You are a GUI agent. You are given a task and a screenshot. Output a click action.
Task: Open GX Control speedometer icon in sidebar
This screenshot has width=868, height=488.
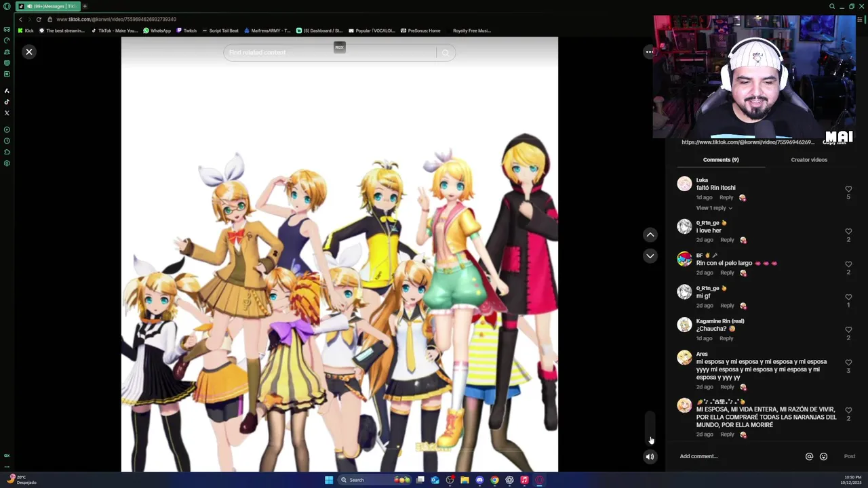[x=7, y=41]
